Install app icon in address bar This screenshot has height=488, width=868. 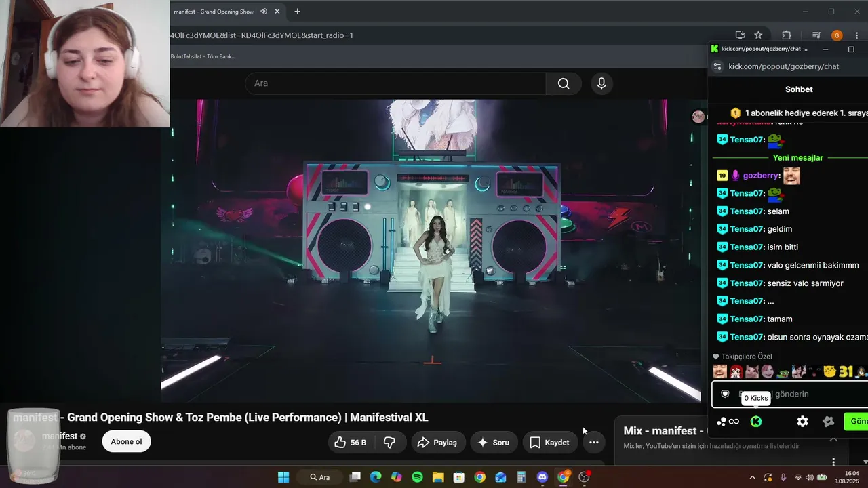[x=740, y=35]
